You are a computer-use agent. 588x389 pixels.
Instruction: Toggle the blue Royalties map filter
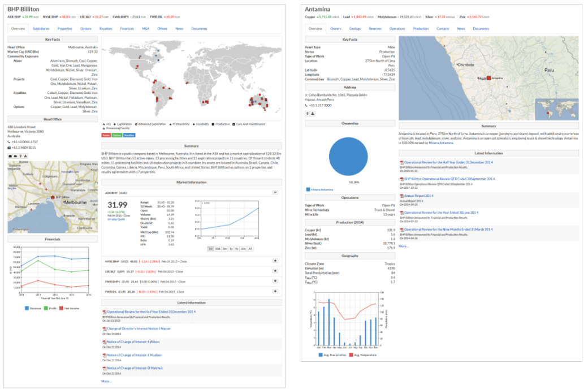[129, 135]
